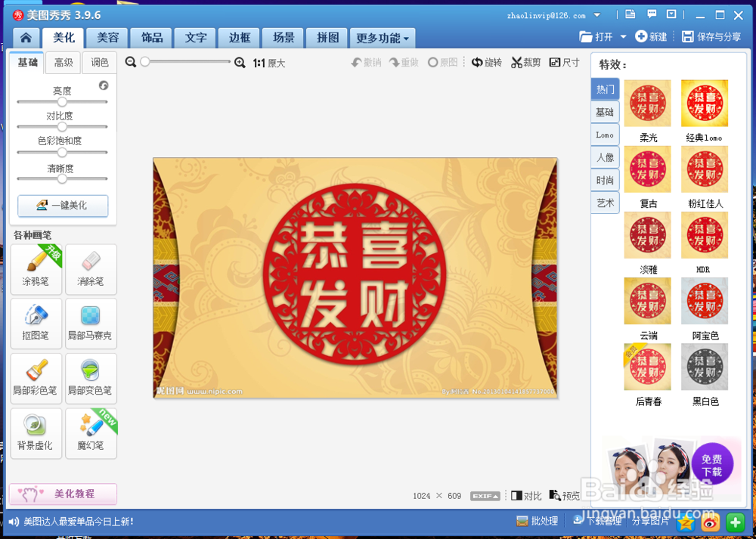Viewport: 756px width, 539px height.
Task: Activate the 旋转 rotate tool
Action: click(486, 62)
